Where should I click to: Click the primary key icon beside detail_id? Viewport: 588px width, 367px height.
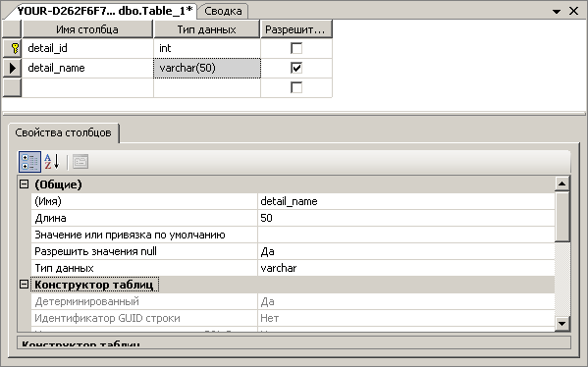pyautogui.click(x=15, y=48)
